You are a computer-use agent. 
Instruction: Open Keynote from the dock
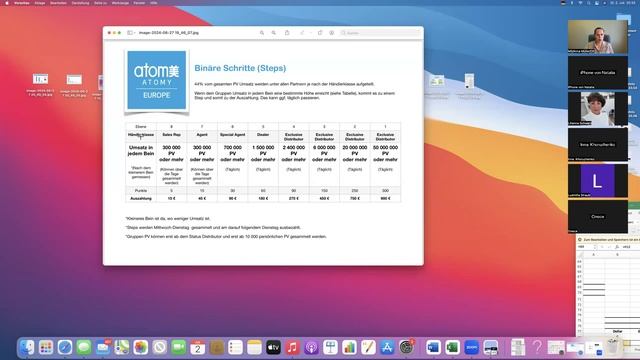click(x=330, y=347)
